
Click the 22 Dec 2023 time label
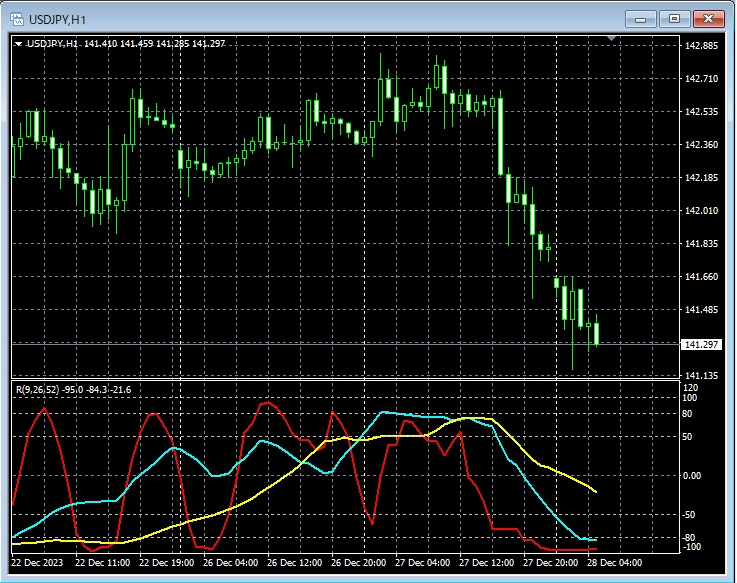pos(40,563)
